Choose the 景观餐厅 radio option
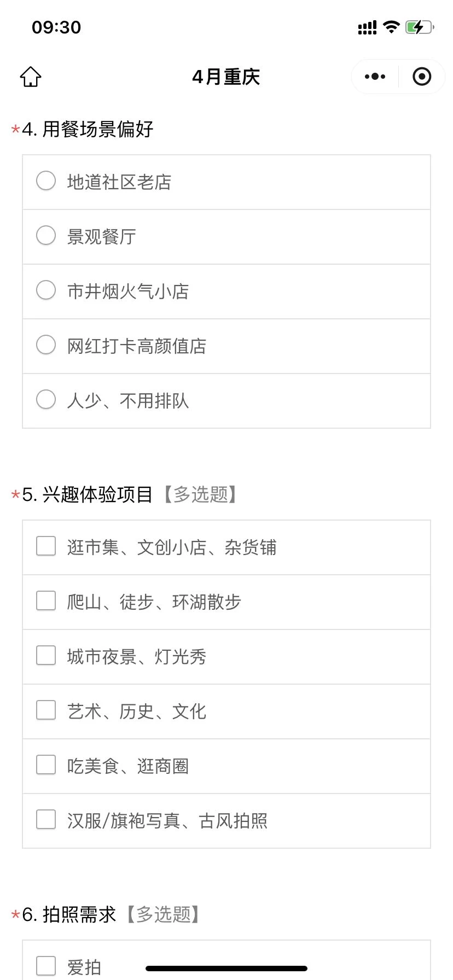 point(46,236)
